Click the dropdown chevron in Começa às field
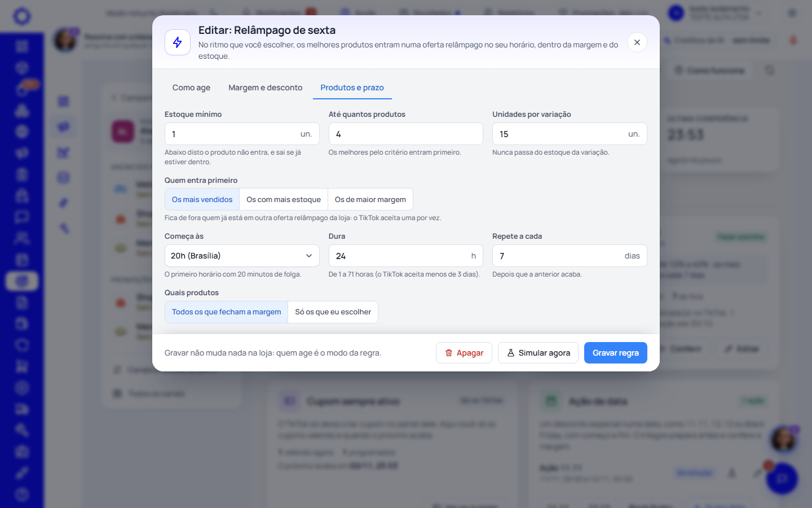The image size is (812, 508). coord(309,256)
